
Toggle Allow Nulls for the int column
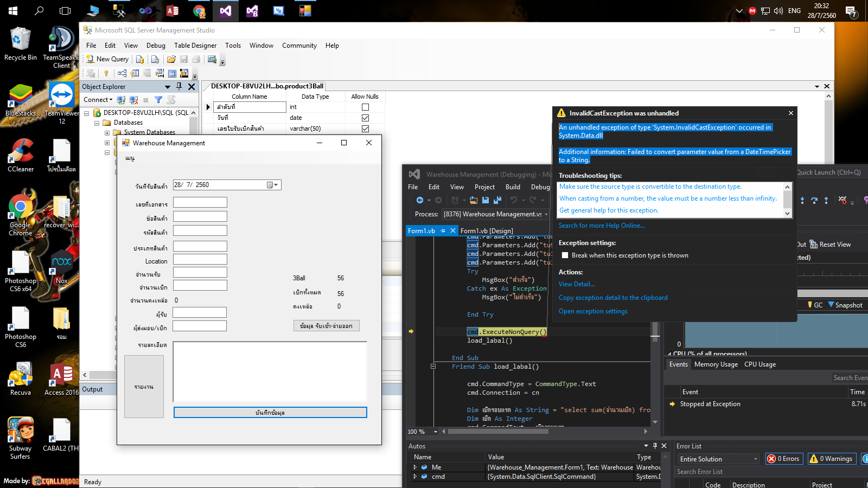pos(365,107)
